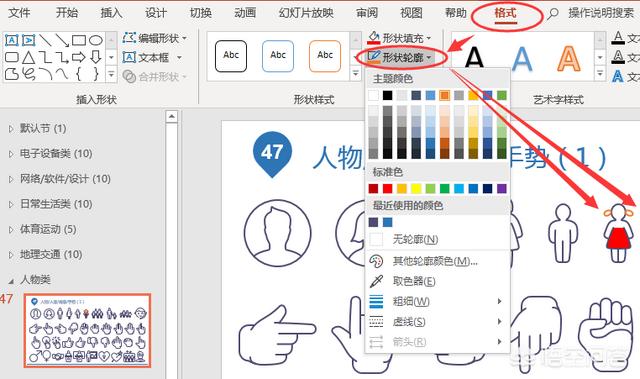The width and height of the screenshot is (640, 379).
Task: Select girl figure with red dress
Action: (x=618, y=233)
